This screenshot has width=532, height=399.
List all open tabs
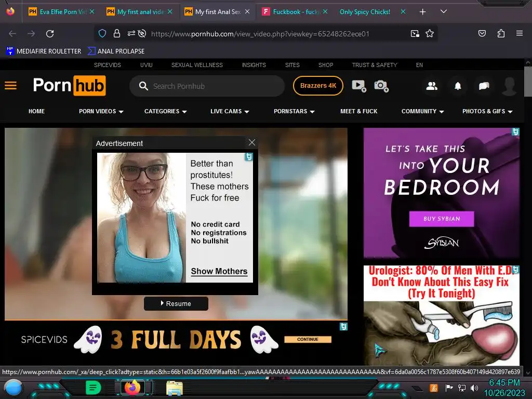pyautogui.click(x=443, y=11)
